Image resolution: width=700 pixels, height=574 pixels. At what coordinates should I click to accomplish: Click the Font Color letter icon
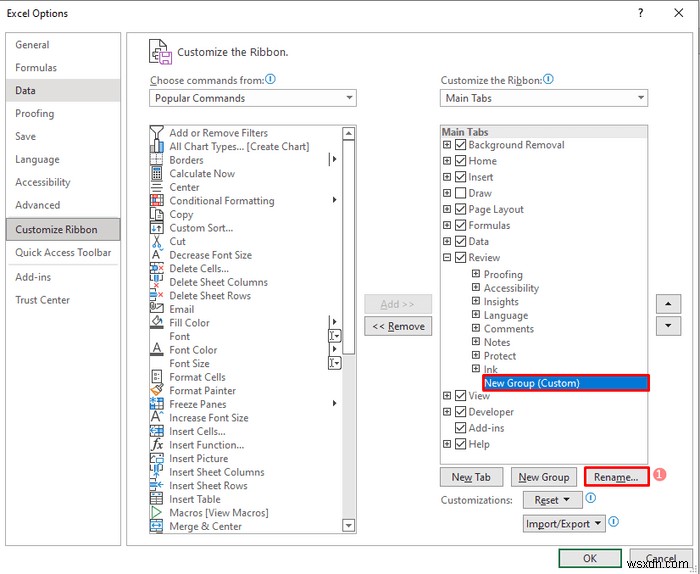pyautogui.click(x=156, y=349)
